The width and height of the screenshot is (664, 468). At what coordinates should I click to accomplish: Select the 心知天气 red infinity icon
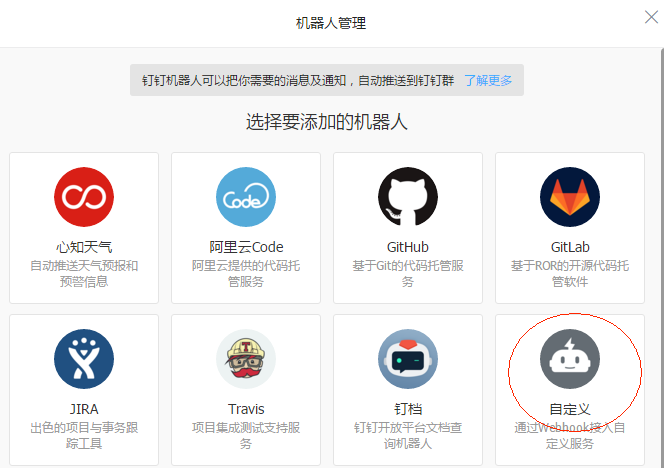point(84,197)
